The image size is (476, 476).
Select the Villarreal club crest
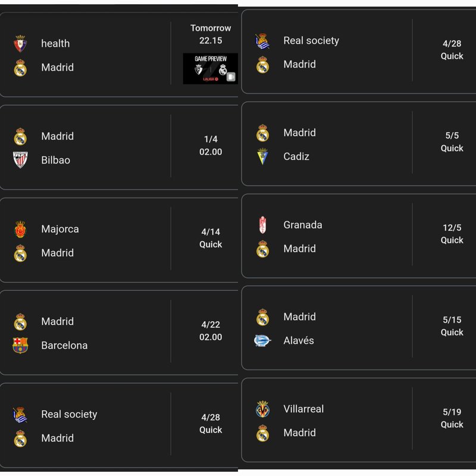[x=262, y=409]
